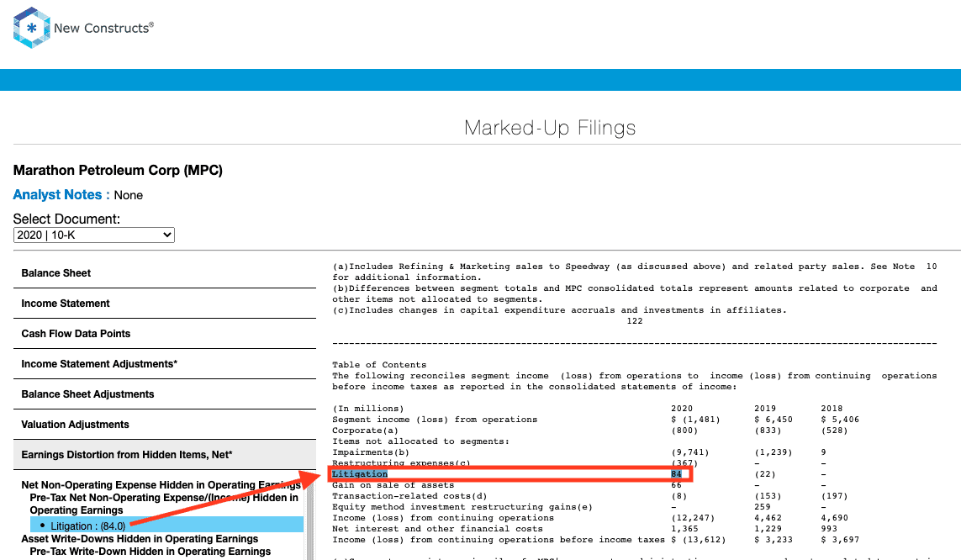Click the (22) litigation value for 2019
Screen dimensions: 961x560
coord(765,474)
